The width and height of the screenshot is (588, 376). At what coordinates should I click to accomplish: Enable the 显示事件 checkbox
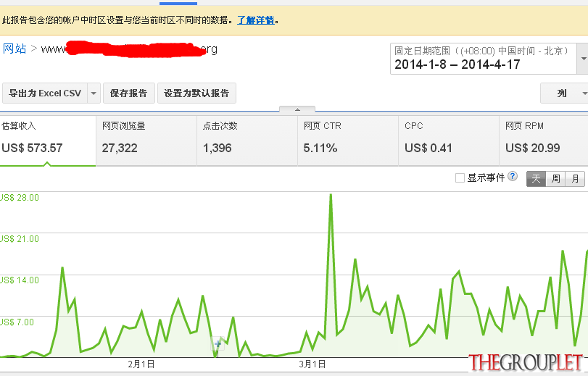click(460, 177)
